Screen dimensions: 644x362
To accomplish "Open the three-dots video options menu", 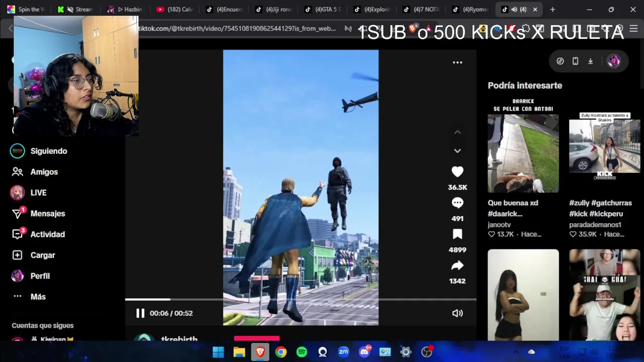I will click(457, 62).
